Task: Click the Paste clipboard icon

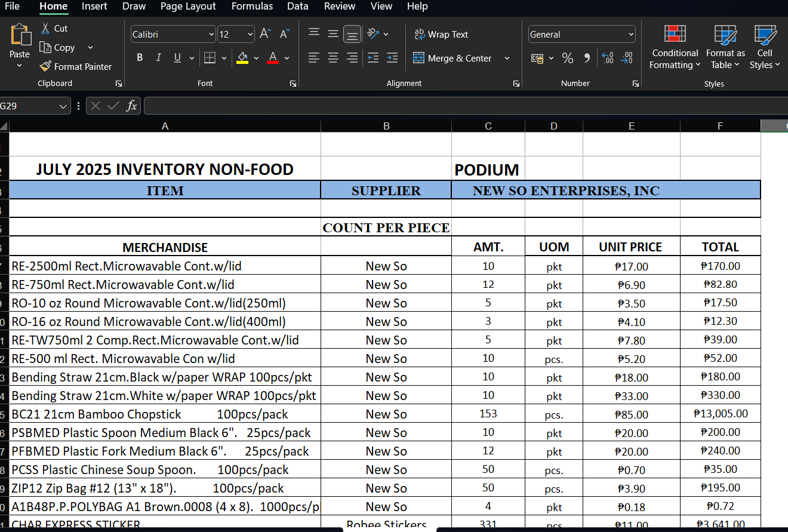Action: pos(20,35)
